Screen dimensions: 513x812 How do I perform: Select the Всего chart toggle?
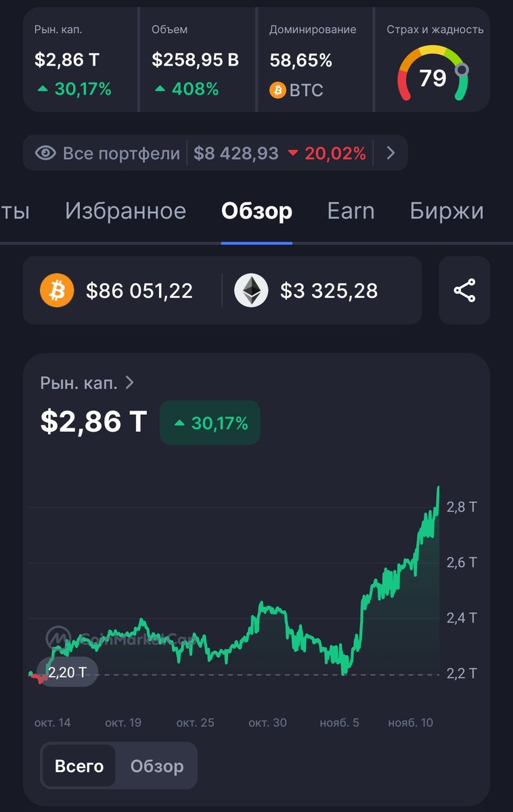[x=79, y=766]
